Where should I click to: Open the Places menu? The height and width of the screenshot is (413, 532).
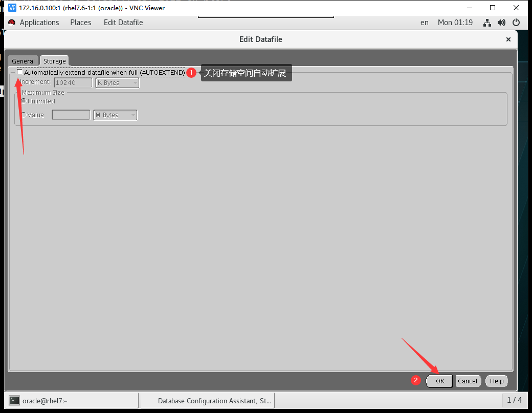coord(81,23)
